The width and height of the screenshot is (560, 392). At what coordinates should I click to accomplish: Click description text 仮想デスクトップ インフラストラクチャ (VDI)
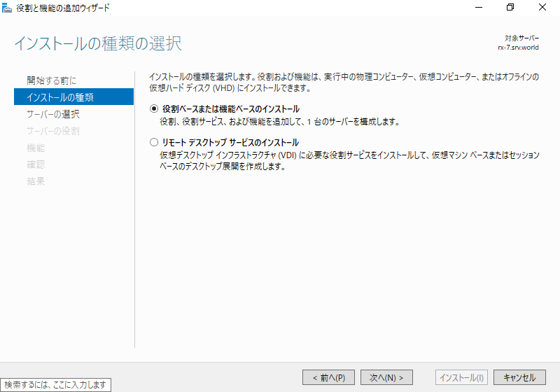tap(228, 155)
